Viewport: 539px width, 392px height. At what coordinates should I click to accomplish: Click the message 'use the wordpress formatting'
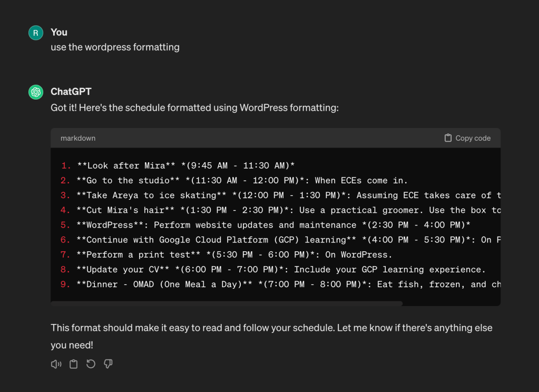click(115, 47)
